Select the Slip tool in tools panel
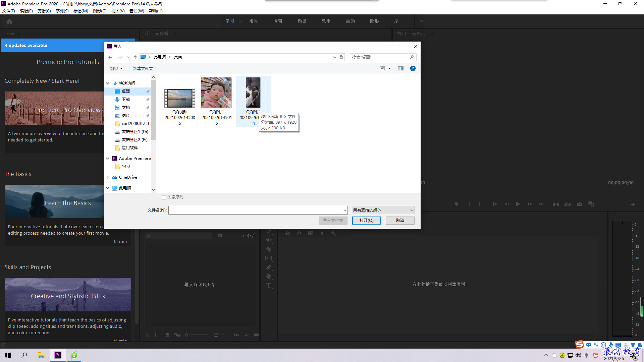Viewport: 644px width, 362px height. 269,258
